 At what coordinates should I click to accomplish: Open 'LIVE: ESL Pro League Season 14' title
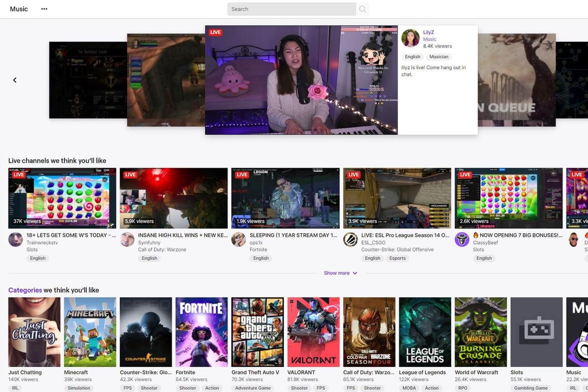405,235
